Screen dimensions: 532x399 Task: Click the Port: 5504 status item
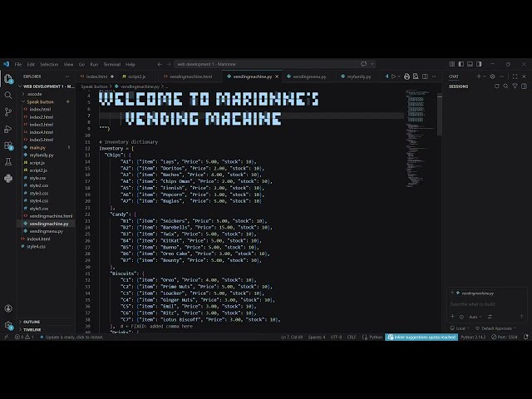505,337
